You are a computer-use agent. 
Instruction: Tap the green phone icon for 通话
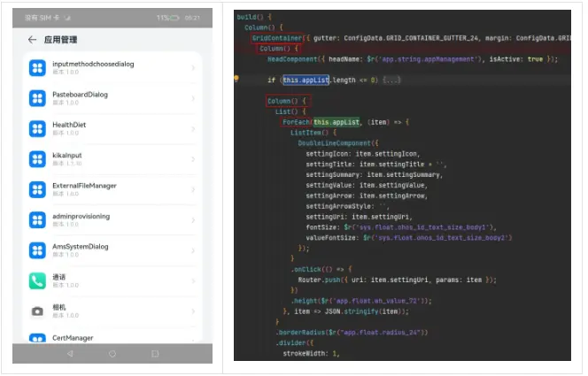coord(37,281)
